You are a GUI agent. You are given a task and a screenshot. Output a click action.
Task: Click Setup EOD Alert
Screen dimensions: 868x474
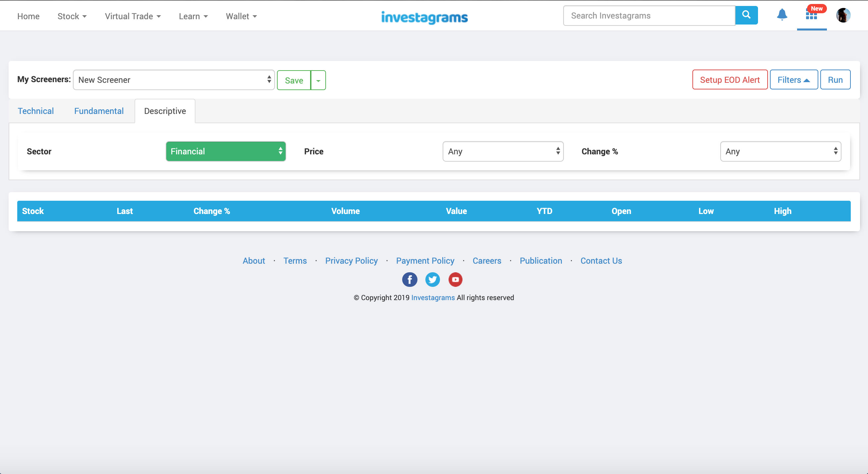730,80
